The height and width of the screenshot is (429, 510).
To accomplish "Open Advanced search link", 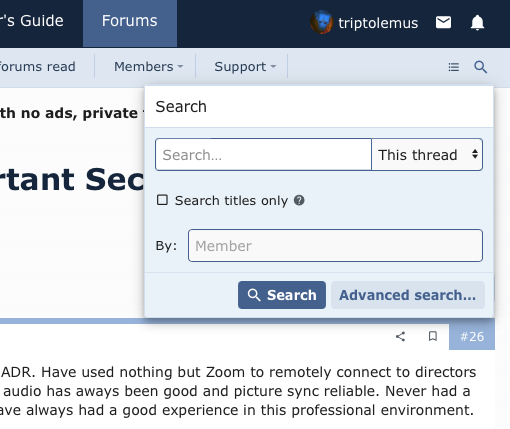I will click(408, 295).
